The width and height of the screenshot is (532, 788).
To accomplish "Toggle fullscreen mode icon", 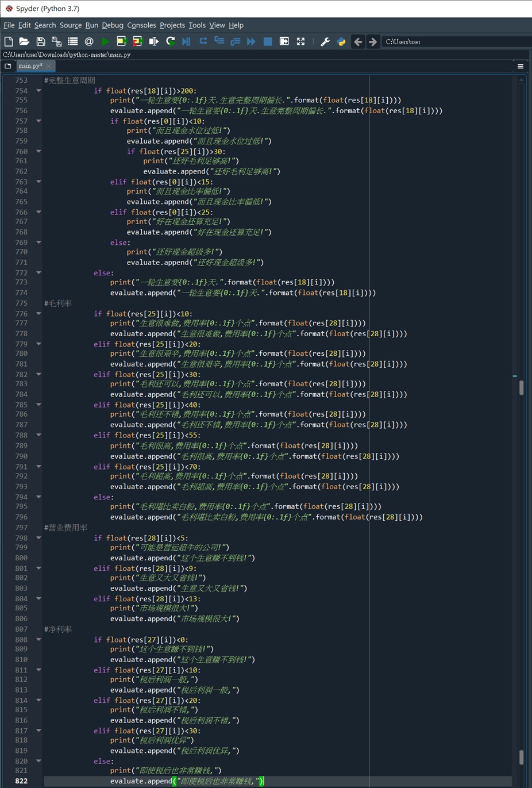I will (300, 41).
